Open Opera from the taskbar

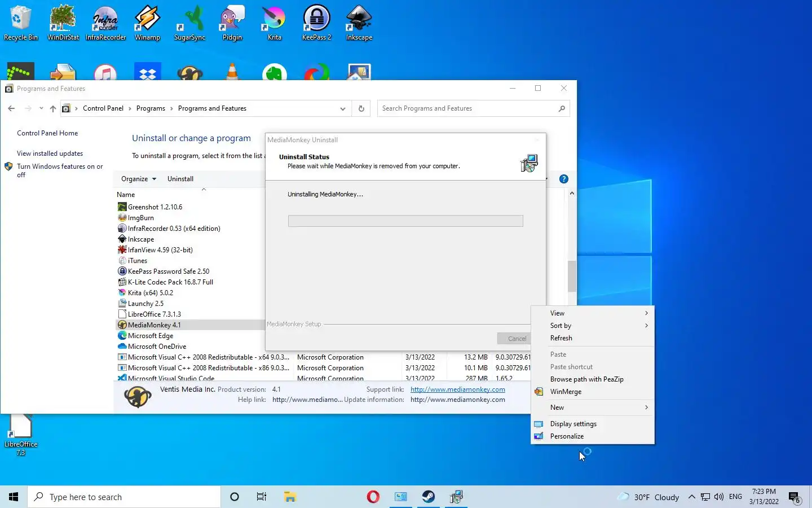(373, 497)
